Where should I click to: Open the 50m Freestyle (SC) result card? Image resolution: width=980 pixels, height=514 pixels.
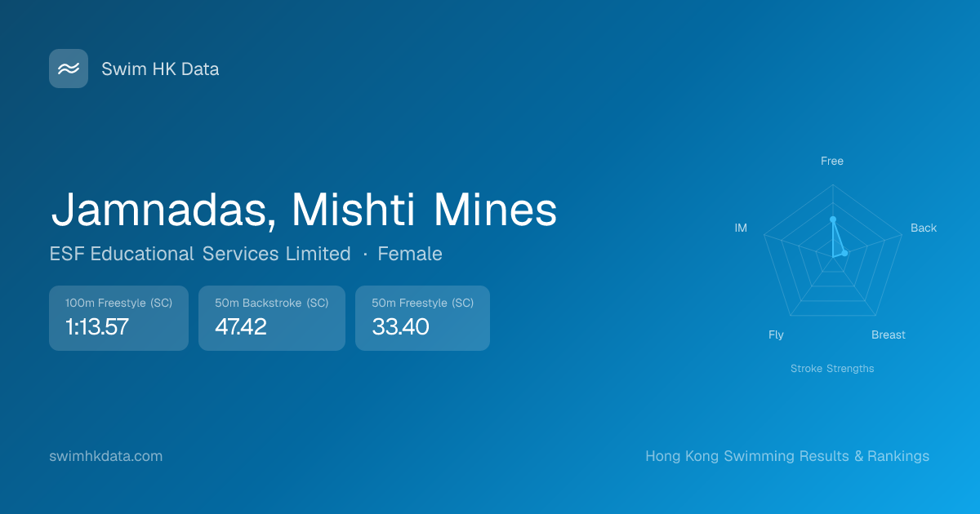coord(422,317)
